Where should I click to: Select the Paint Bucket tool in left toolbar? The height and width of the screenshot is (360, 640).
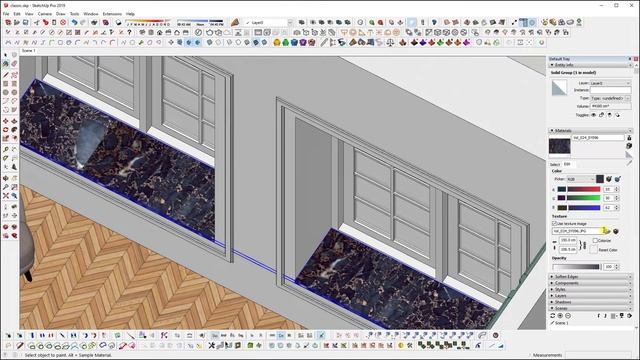6,64
